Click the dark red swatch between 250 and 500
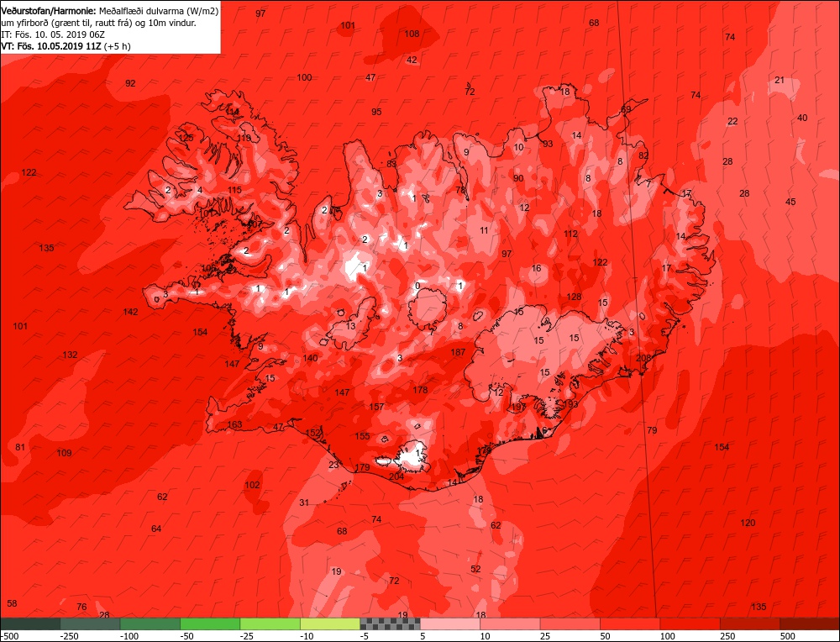This screenshot has width=840, height=642. [750, 624]
